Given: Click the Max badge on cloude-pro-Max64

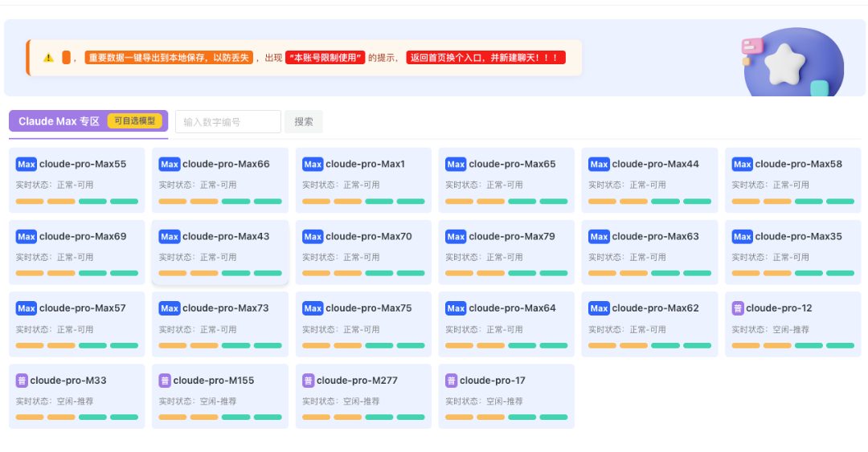Looking at the screenshot, I should coord(456,308).
